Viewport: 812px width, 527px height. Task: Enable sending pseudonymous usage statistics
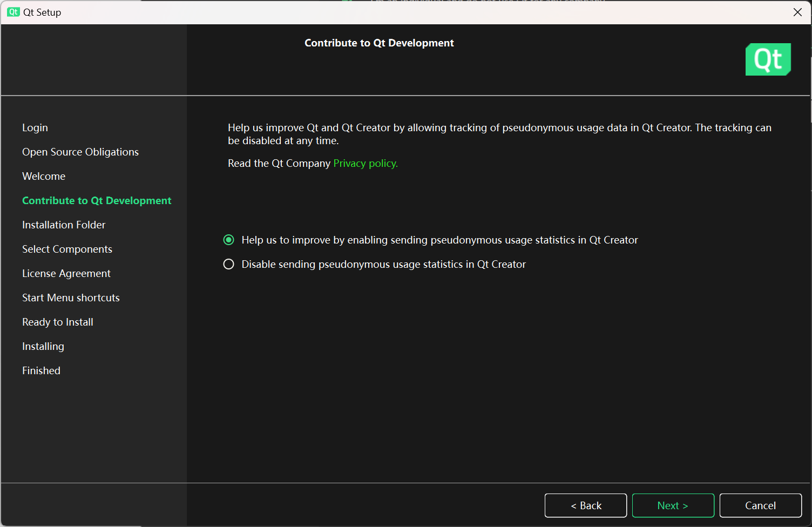coord(229,240)
